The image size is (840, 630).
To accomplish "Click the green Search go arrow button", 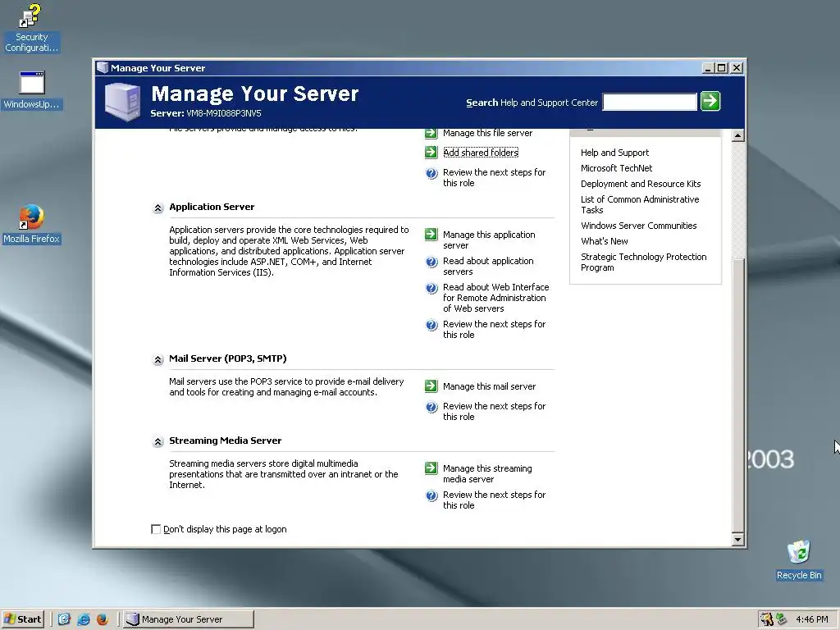I will (710, 101).
